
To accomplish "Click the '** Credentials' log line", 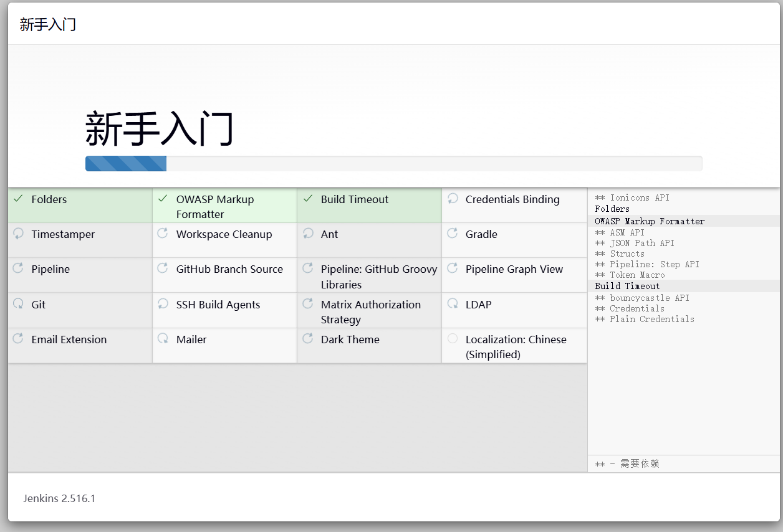I will tap(630, 308).
